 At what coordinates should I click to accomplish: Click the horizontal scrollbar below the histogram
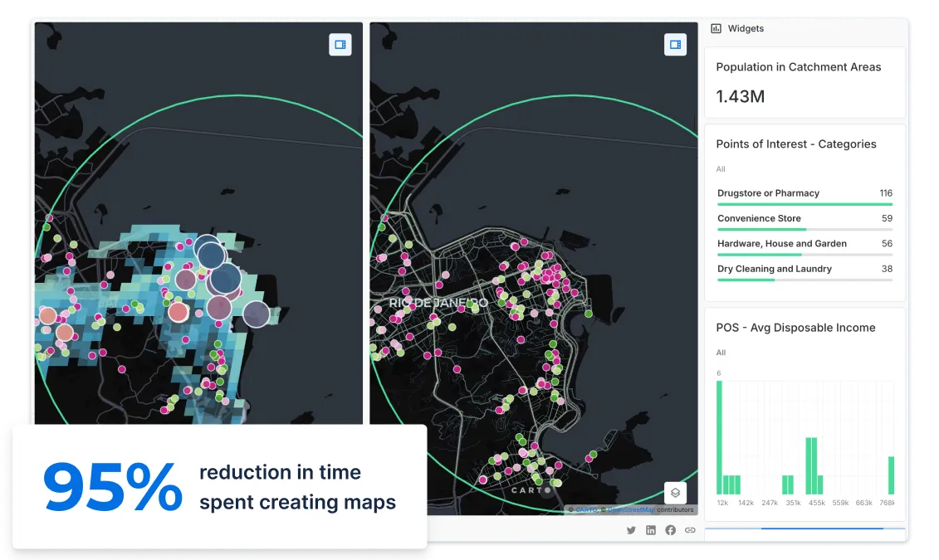click(x=821, y=528)
